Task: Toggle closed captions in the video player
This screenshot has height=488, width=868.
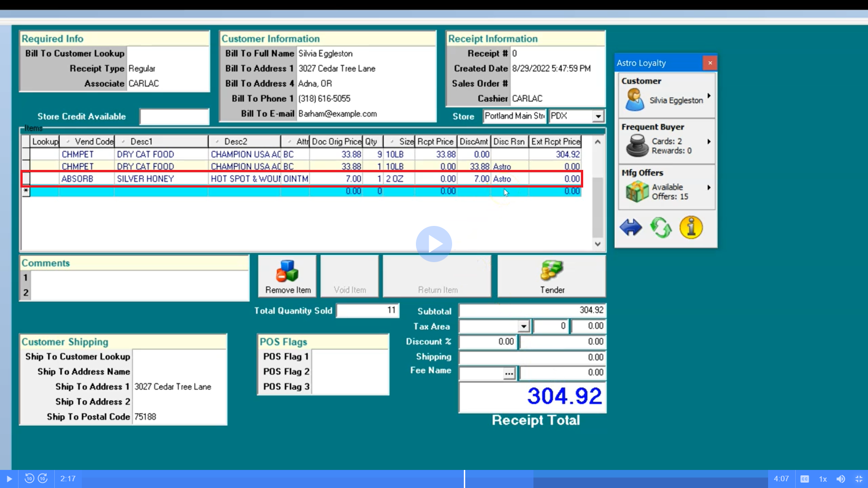Action: [x=805, y=479]
